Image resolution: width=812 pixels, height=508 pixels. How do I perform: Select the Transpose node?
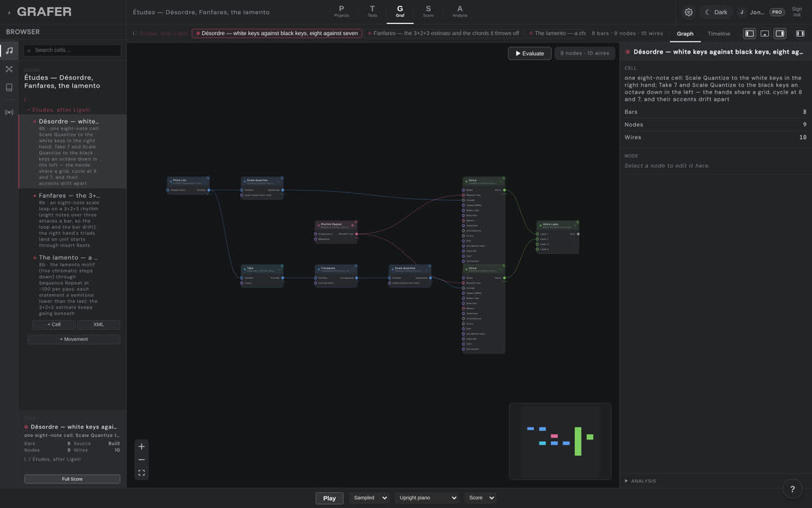(336, 276)
